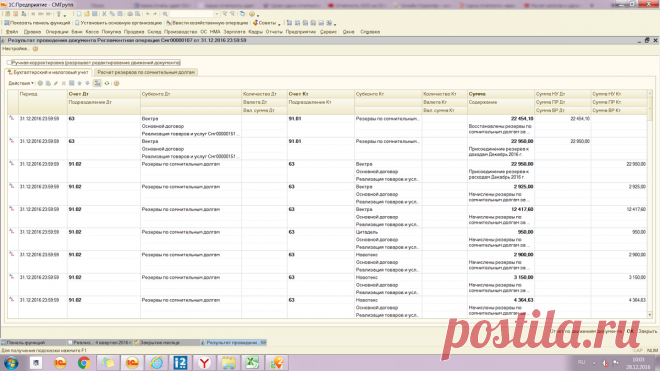Open Chrome from the taskbar

click(x=84, y=363)
